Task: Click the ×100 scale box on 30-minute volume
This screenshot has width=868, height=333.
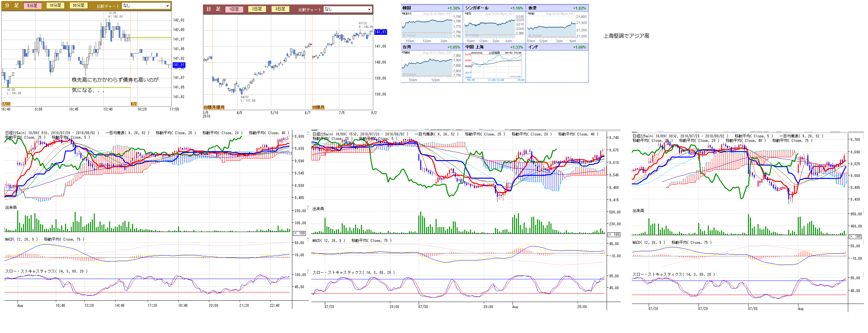Action: click(x=855, y=236)
